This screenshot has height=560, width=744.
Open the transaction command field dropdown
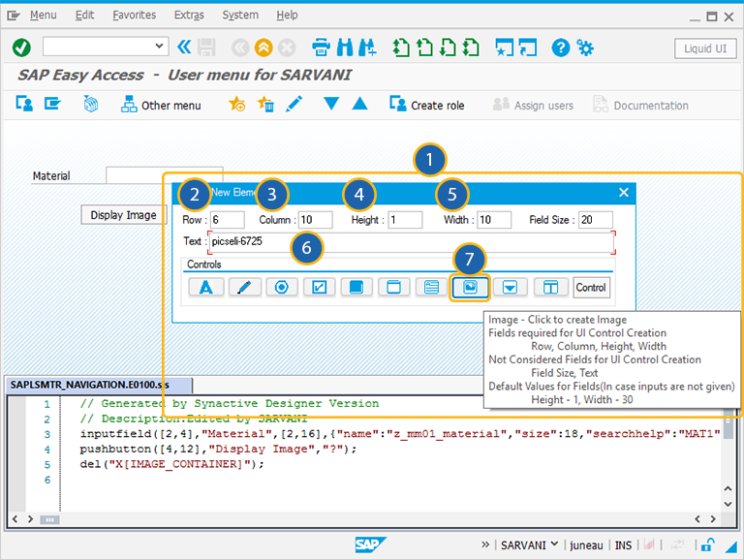tap(159, 47)
